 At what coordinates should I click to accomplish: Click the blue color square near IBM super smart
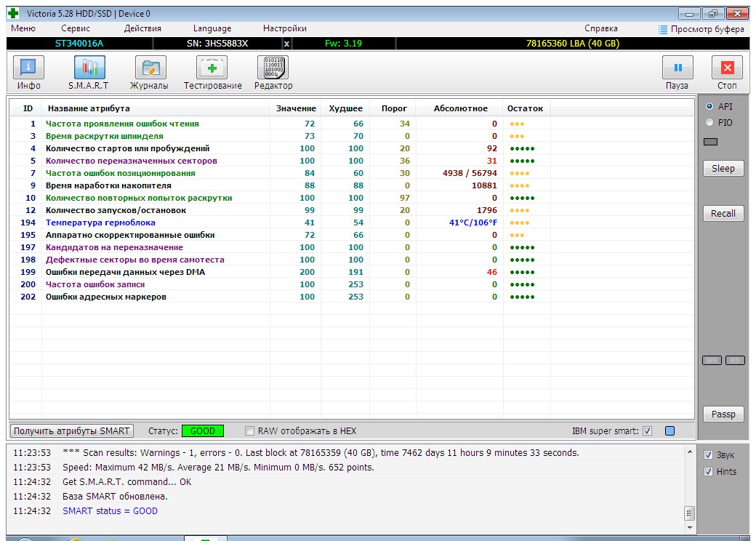[669, 431]
